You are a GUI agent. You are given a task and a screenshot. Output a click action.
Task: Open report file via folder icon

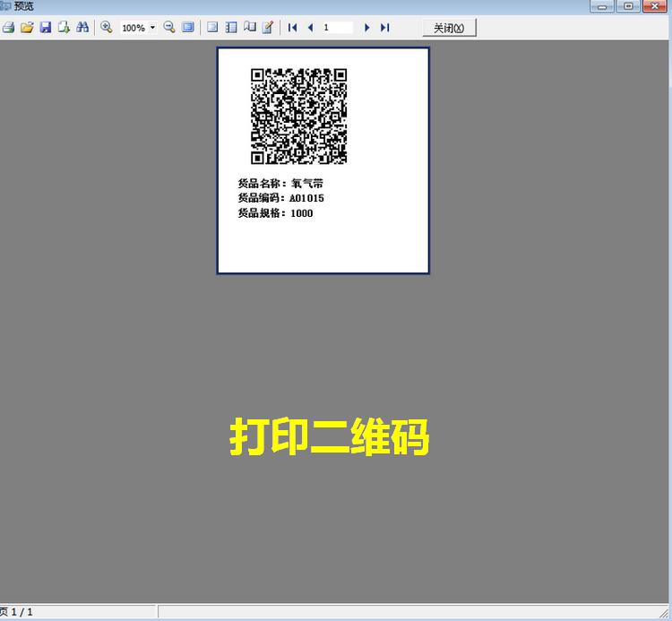[27, 28]
